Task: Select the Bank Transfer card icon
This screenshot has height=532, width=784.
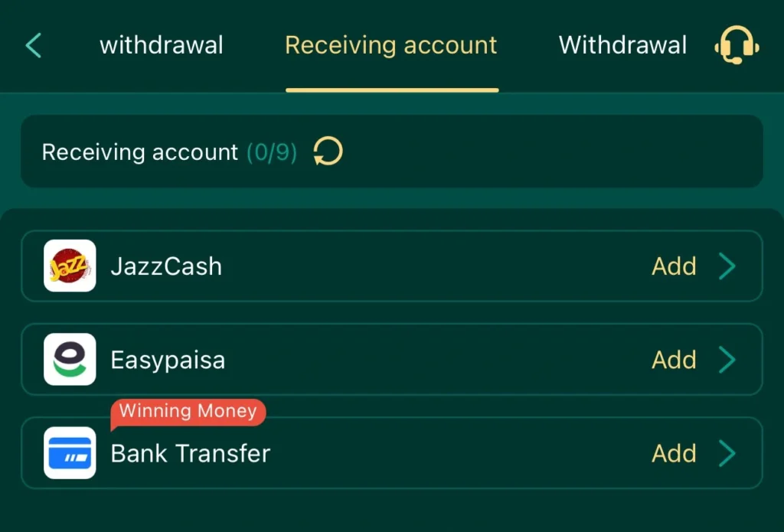Action: point(68,453)
